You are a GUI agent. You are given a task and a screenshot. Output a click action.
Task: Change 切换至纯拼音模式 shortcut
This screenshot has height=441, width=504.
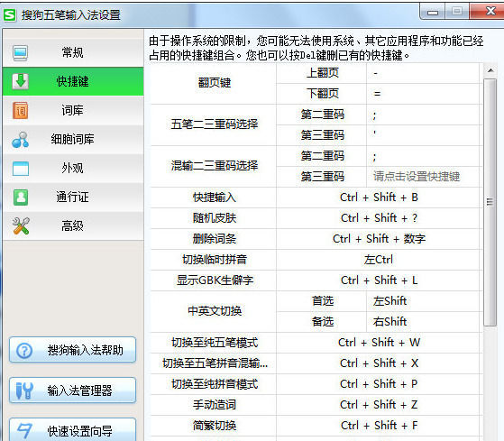tap(378, 384)
